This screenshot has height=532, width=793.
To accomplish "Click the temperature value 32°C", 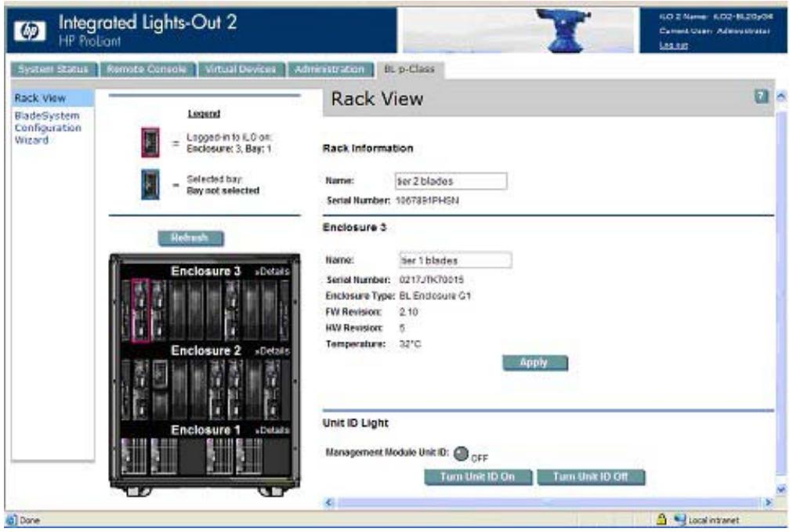I will [x=410, y=345].
